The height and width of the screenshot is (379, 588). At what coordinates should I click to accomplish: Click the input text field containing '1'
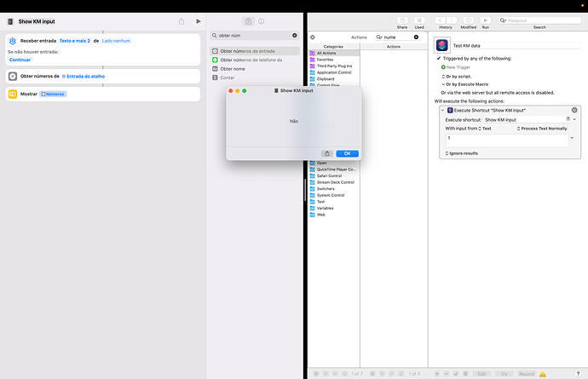pos(507,141)
